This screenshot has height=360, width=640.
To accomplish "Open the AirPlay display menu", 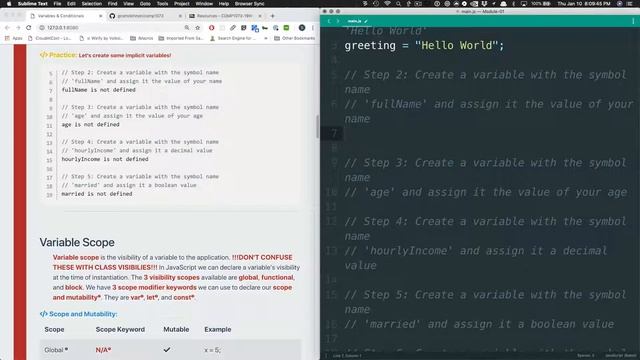I will coord(524,4).
